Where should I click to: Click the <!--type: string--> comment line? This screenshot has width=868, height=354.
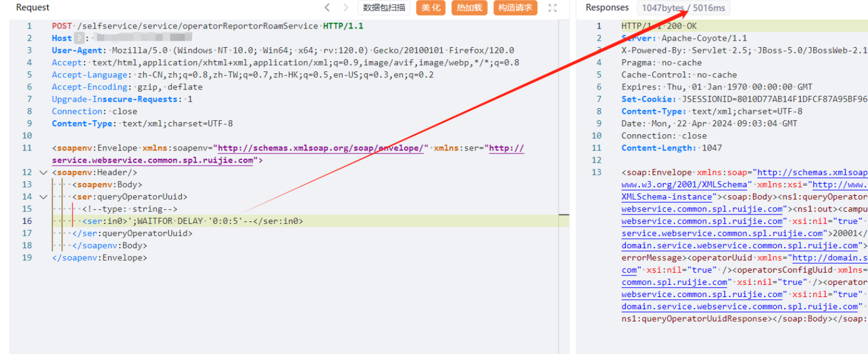click(129, 209)
